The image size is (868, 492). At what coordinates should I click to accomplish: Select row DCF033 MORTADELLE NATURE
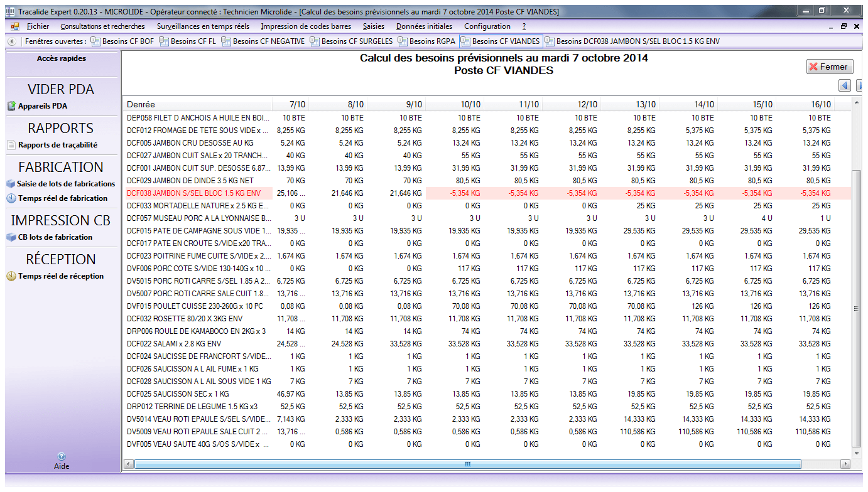487,206
